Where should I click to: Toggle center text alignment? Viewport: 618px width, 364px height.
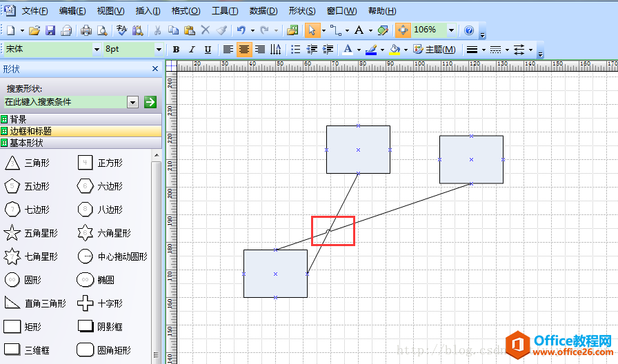[243, 50]
